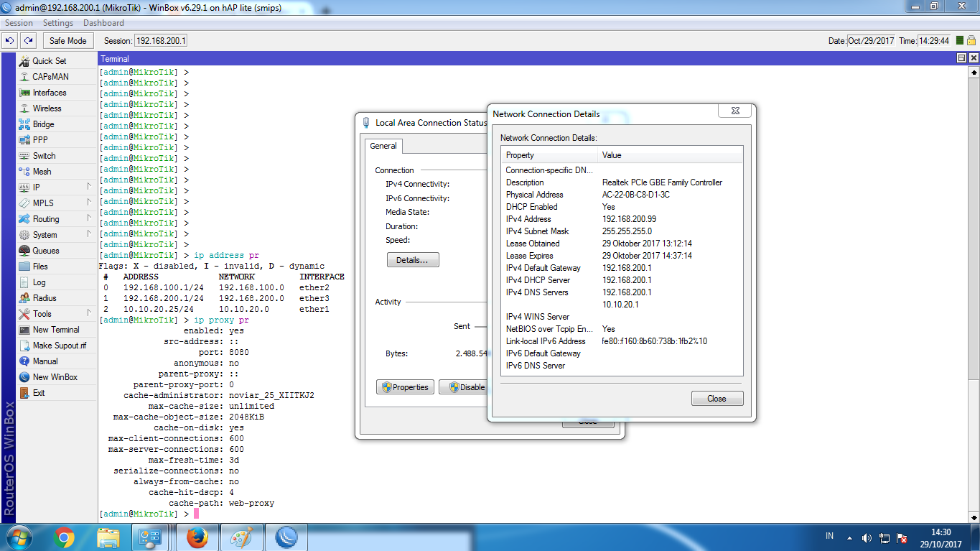
Task: Expand the Routing submenu arrow
Action: click(89, 218)
